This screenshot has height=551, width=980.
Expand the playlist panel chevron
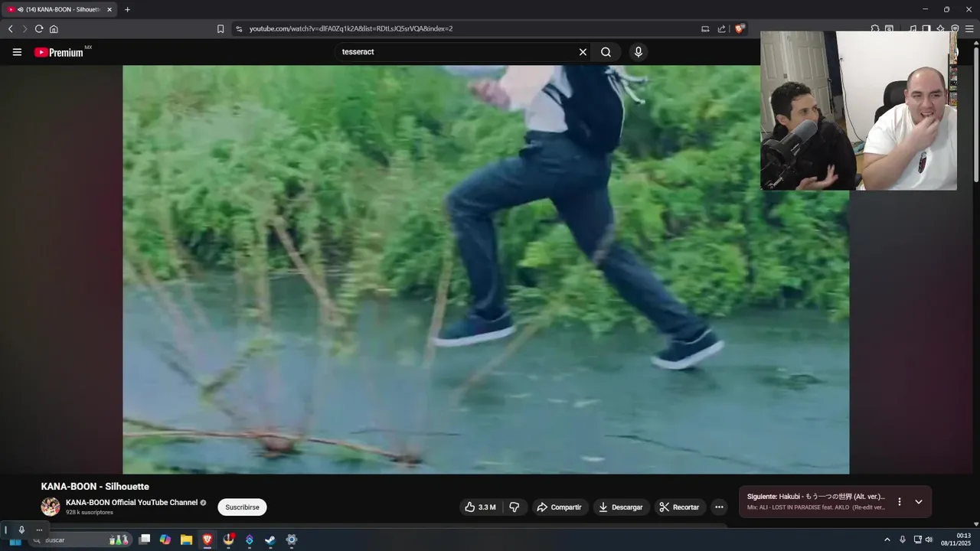(919, 502)
